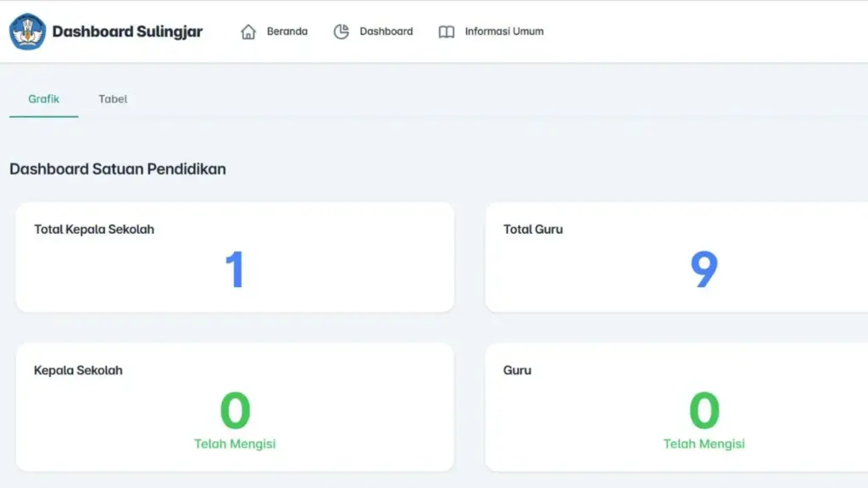Click Telah Mengisi under Guru

tap(704, 444)
